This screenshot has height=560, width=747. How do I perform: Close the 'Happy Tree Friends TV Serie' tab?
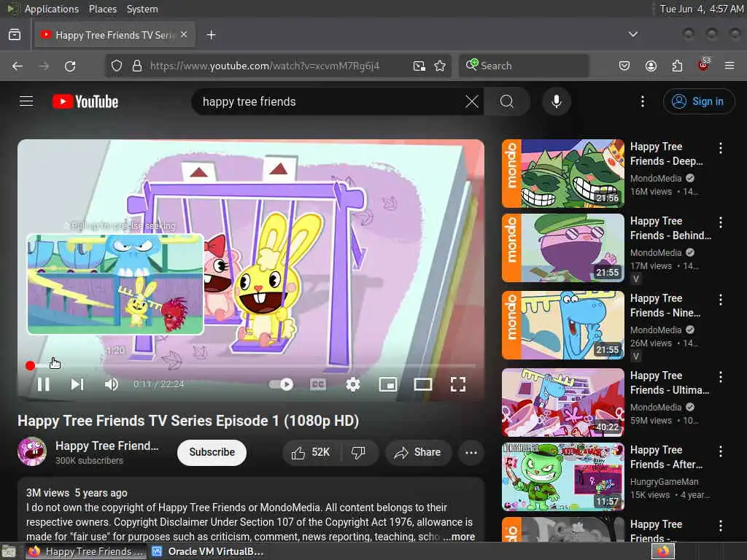coord(184,35)
